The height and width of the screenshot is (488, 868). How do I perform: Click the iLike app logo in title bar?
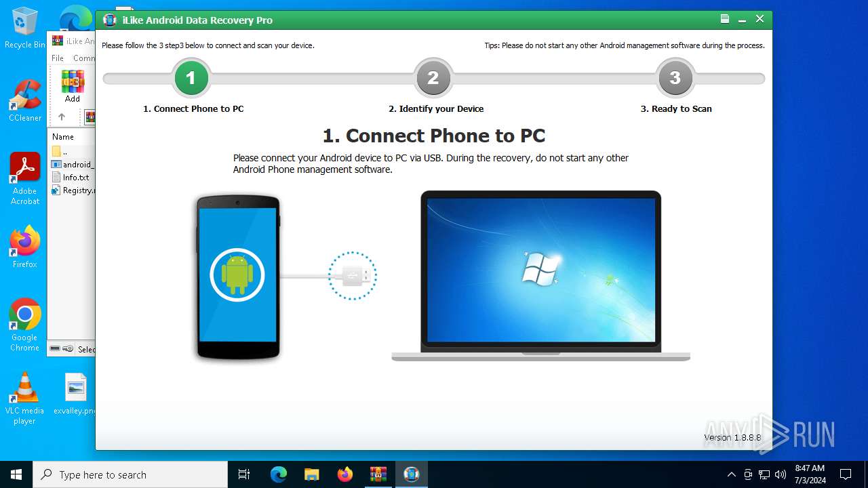pyautogui.click(x=109, y=20)
